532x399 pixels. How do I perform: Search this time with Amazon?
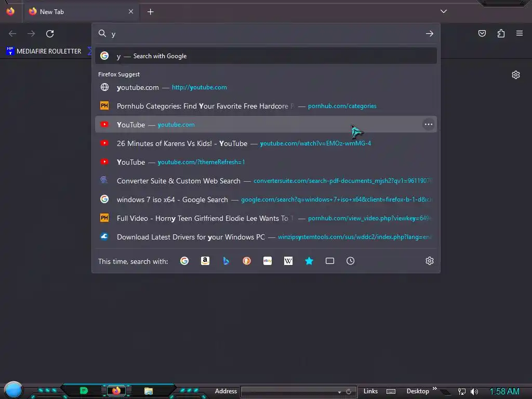click(x=205, y=261)
